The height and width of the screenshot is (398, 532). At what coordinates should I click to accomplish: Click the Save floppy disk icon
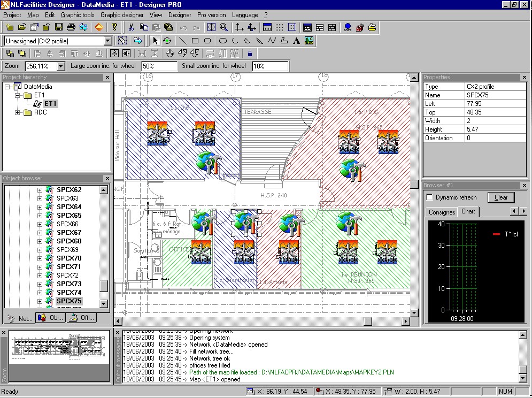(58, 27)
